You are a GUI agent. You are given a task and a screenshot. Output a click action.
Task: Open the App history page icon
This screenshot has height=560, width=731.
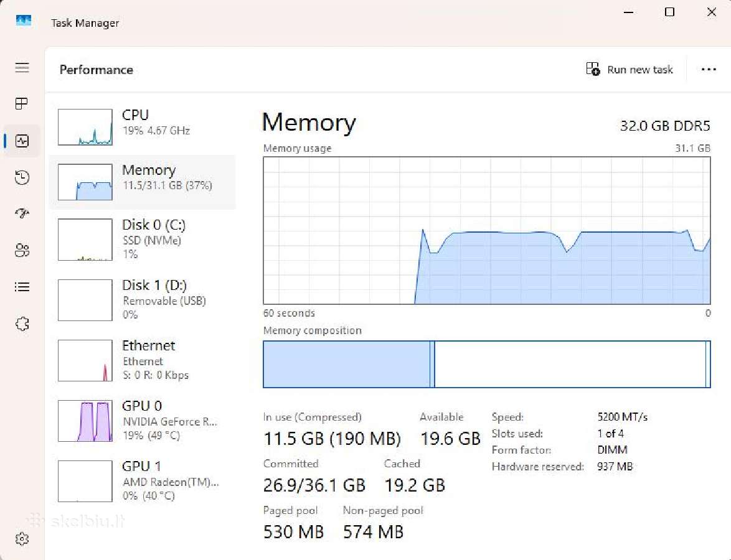tap(22, 177)
